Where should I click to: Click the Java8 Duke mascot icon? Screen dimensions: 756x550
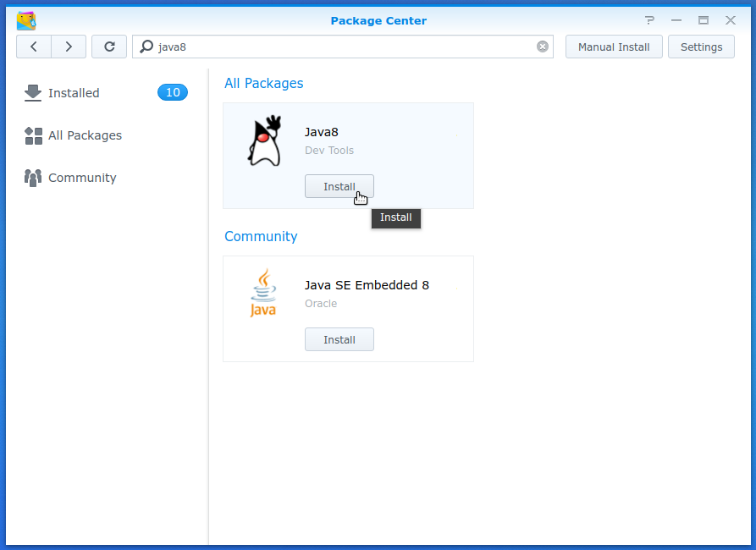pos(263,141)
